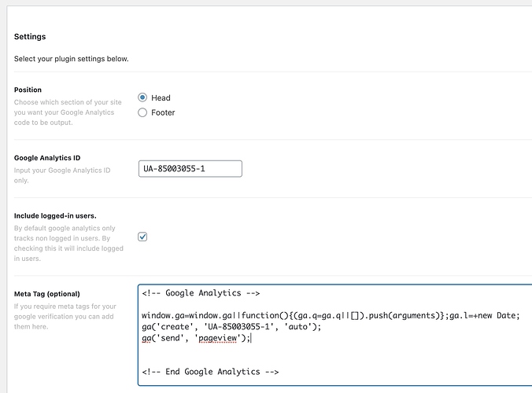Click the ga('create', 'UA-85003055-1', 'auto') code line
The image size is (532, 393).
231,327
